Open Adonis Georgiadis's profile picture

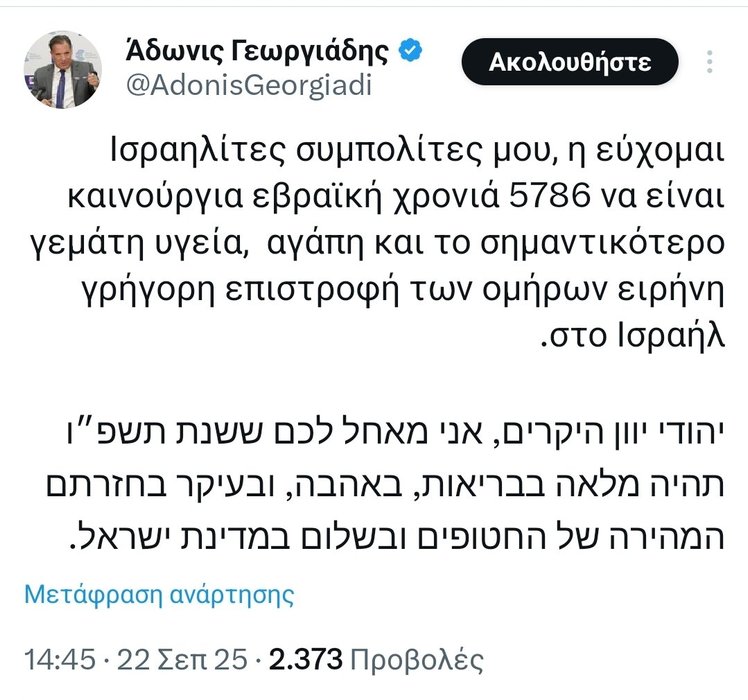62,69
